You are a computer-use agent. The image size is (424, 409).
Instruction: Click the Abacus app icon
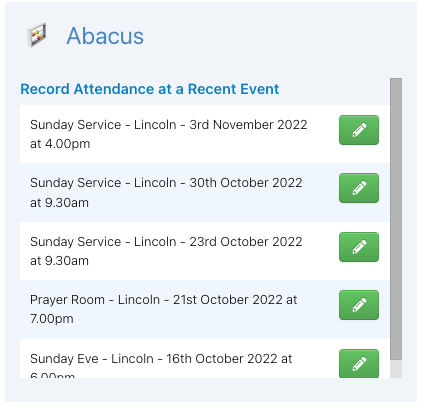pos(37,35)
